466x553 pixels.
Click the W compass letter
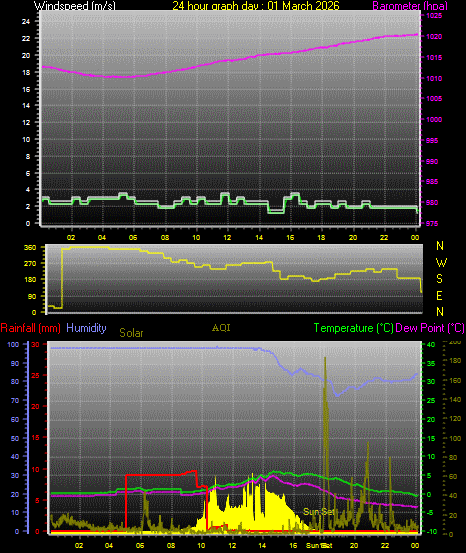coord(441,262)
